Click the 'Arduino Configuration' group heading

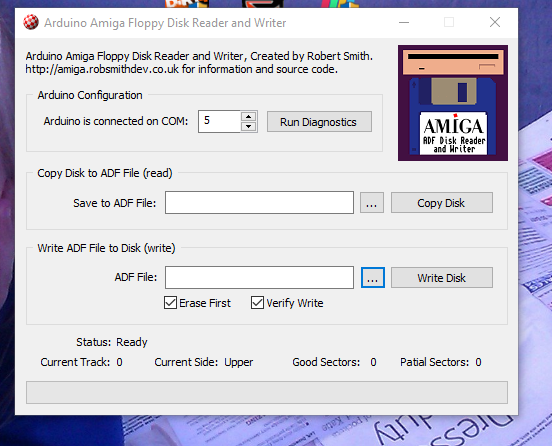tap(90, 95)
